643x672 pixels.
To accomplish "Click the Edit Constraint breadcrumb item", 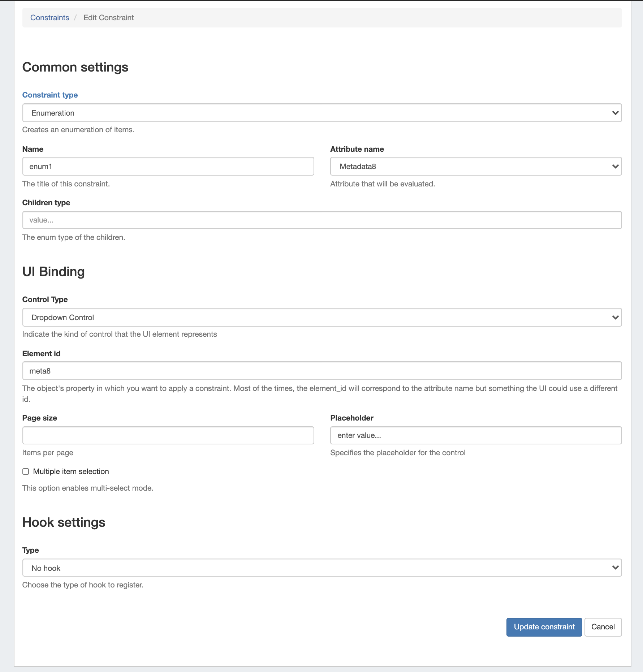I will [x=108, y=18].
